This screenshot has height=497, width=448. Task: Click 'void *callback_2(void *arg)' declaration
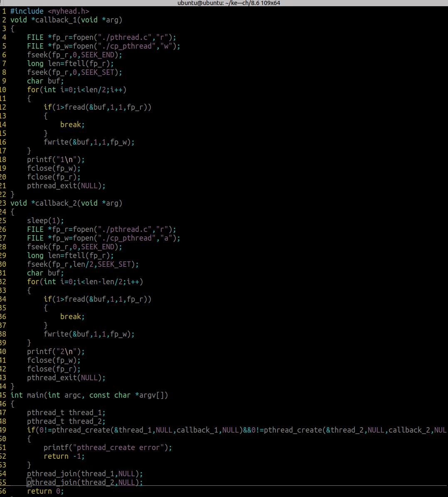pos(66,203)
